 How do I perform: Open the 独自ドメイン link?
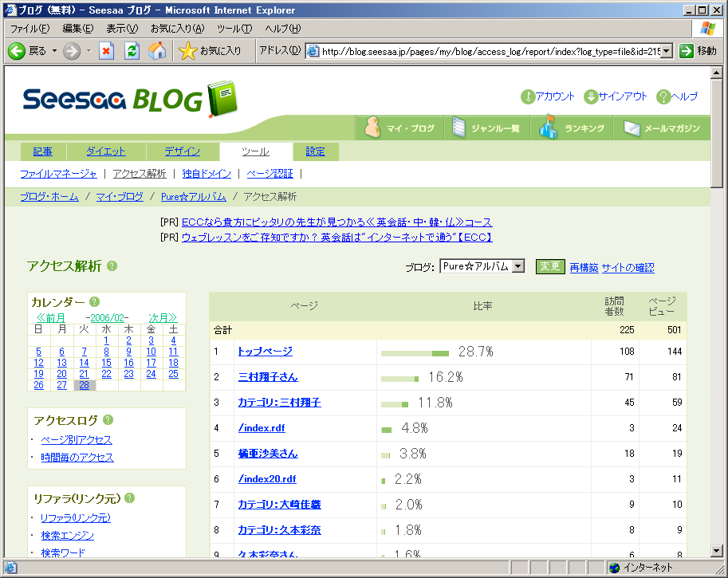tap(207, 174)
